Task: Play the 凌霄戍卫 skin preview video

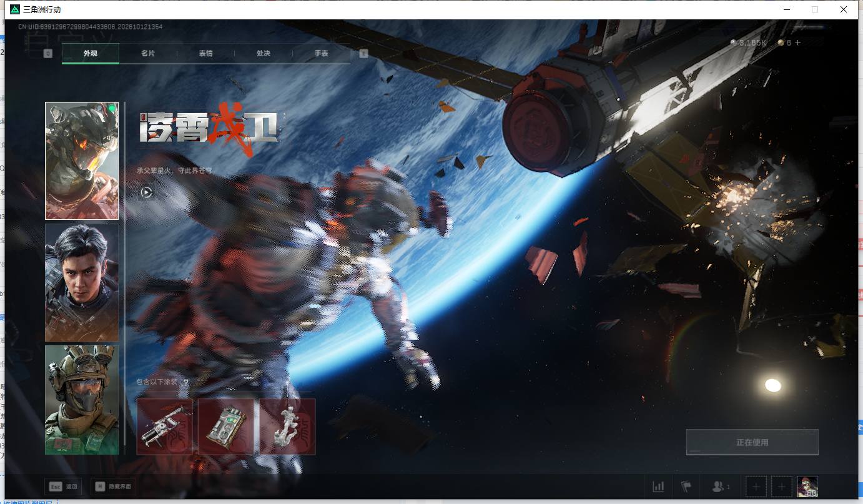Action: click(145, 192)
